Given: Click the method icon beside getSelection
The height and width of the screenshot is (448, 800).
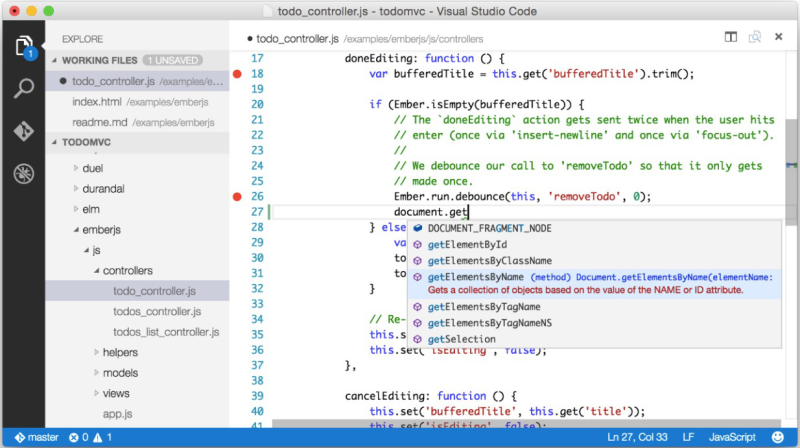Looking at the screenshot, I should pyautogui.click(x=417, y=339).
